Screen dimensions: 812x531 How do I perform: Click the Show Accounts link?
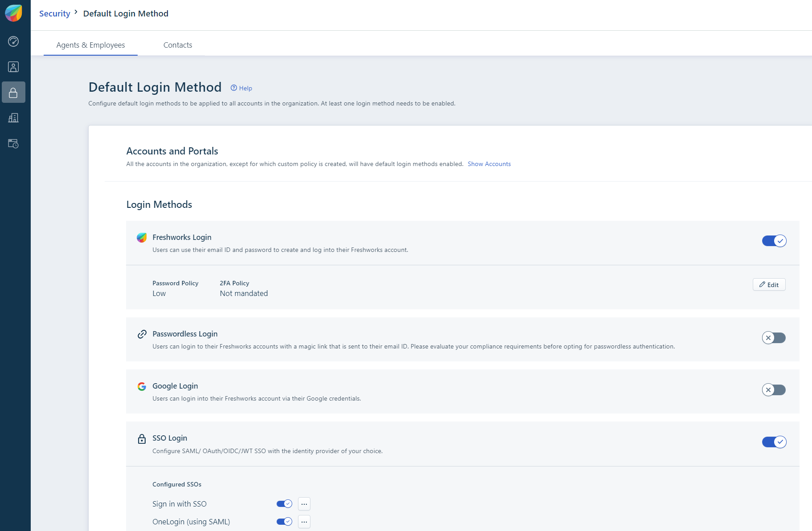(489, 164)
